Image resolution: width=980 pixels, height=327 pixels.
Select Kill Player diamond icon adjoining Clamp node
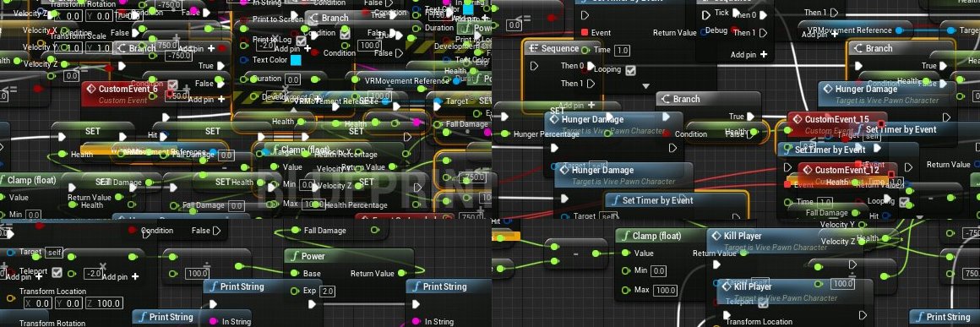[716, 236]
